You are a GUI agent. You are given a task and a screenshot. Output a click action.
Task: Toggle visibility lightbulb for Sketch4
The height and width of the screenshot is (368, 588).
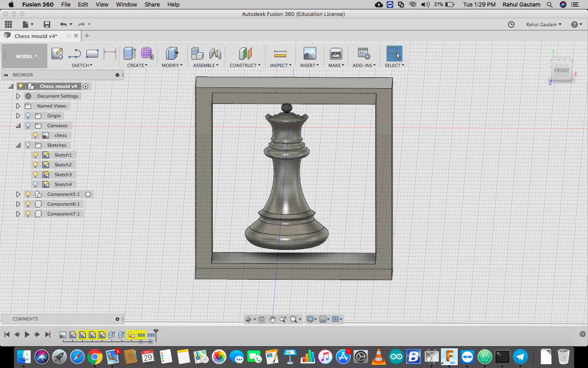pos(36,184)
